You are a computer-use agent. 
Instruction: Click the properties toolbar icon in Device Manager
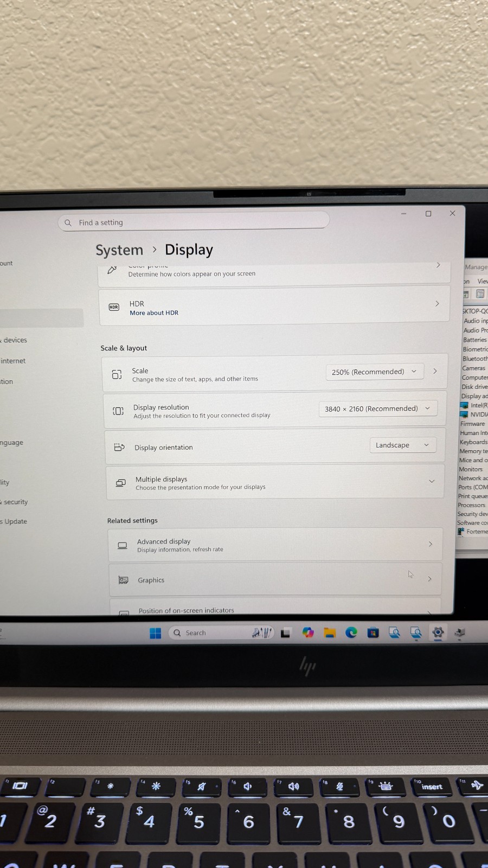480,294
